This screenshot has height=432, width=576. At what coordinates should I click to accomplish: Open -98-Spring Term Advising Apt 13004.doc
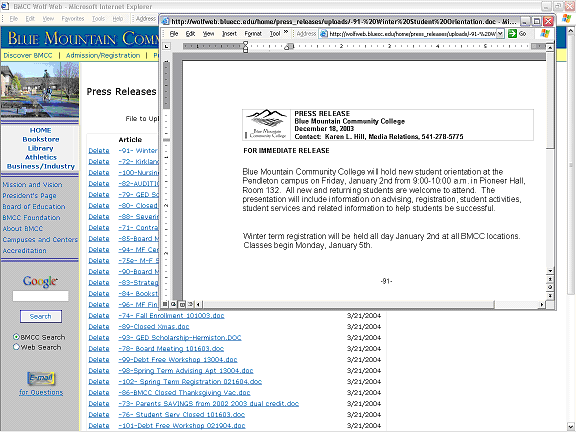point(186,371)
